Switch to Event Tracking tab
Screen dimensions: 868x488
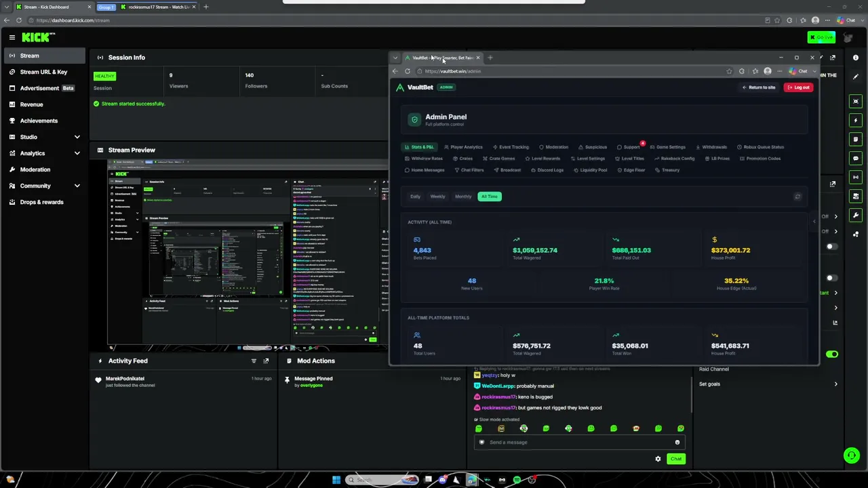pyautogui.click(x=511, y=147)
